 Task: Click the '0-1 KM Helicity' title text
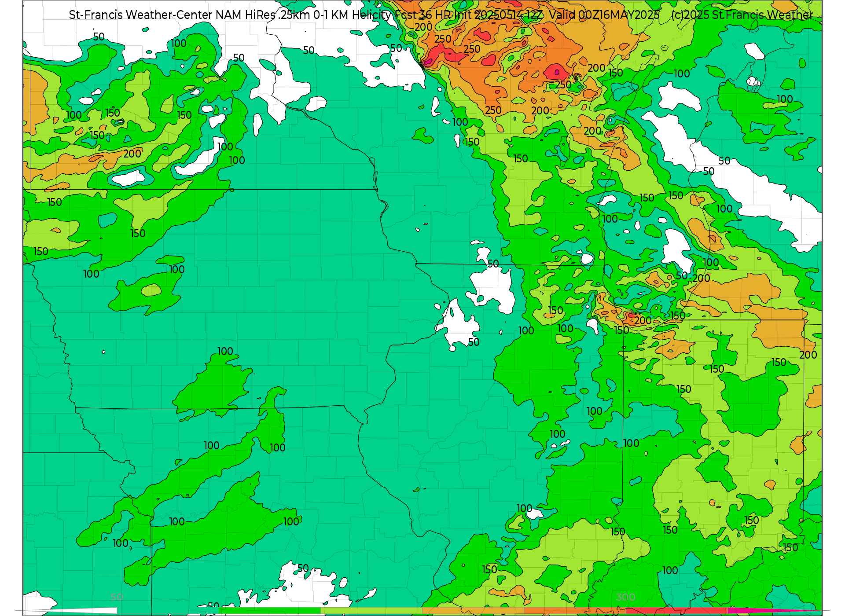352,15
